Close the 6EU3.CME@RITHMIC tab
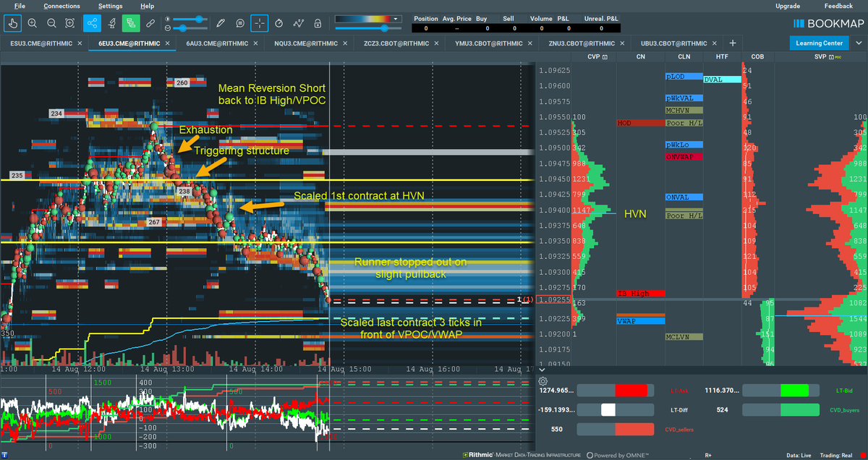Image resolution: width=868 pixels, height=460 pixels. (x=167, y=43)
